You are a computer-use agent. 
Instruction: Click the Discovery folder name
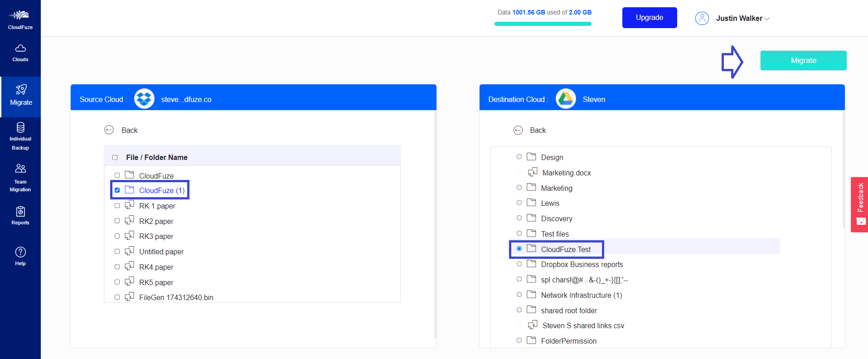tap(557, 218)
